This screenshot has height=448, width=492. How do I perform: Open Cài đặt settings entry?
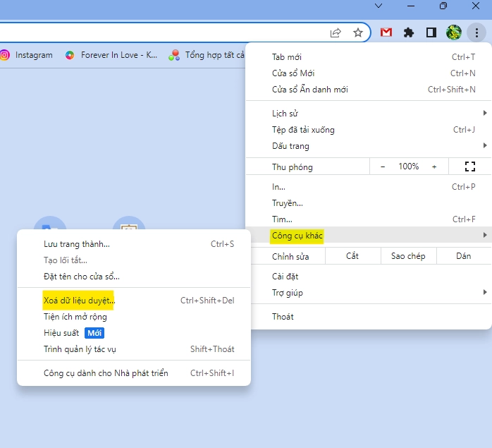point(285,277)
